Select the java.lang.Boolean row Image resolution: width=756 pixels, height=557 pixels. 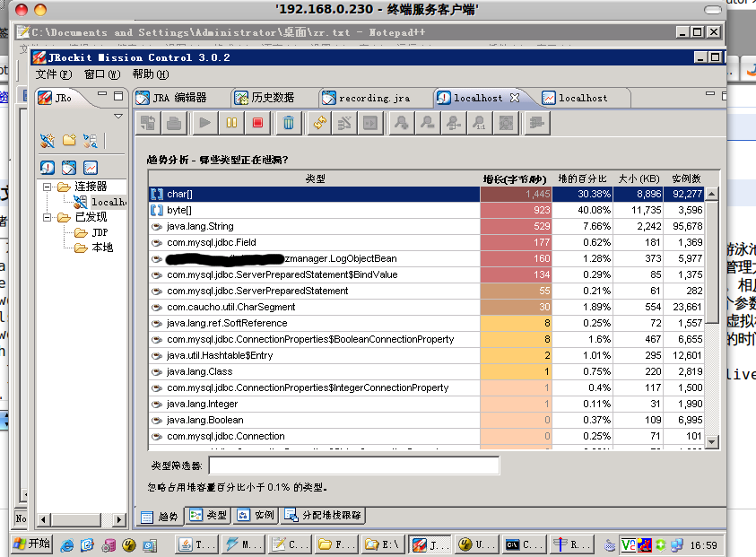pyautogui.click(x=427, y=420)
